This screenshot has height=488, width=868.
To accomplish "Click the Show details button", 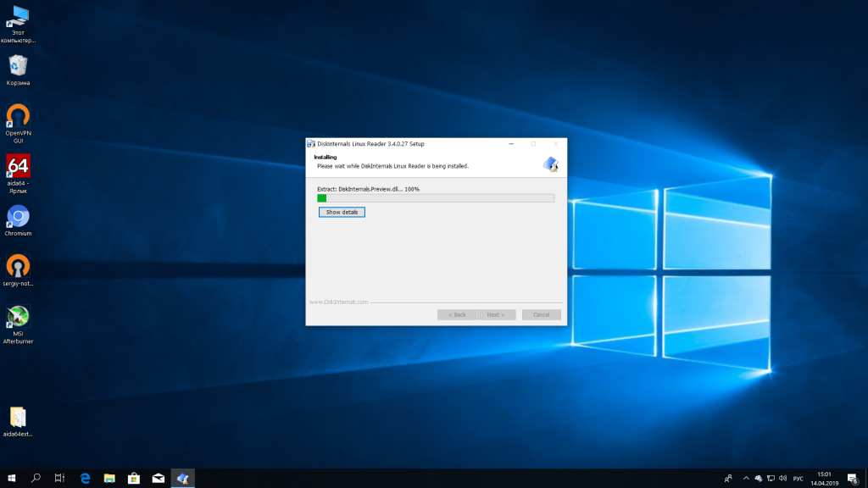I will point(342,212).
